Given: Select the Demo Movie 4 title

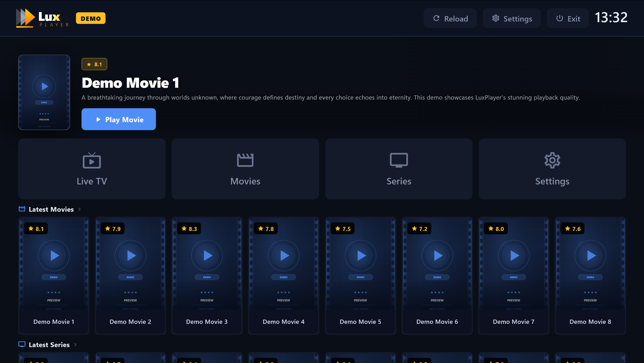Looking at the screenshot, I should pyautogui.click(x=284, y=322).
